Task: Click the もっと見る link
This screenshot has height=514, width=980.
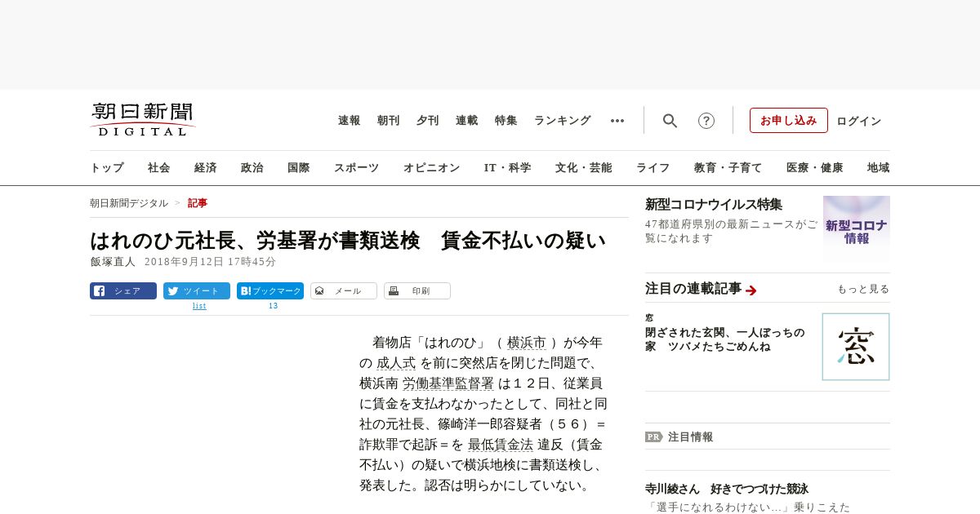Action: [863, 289]
